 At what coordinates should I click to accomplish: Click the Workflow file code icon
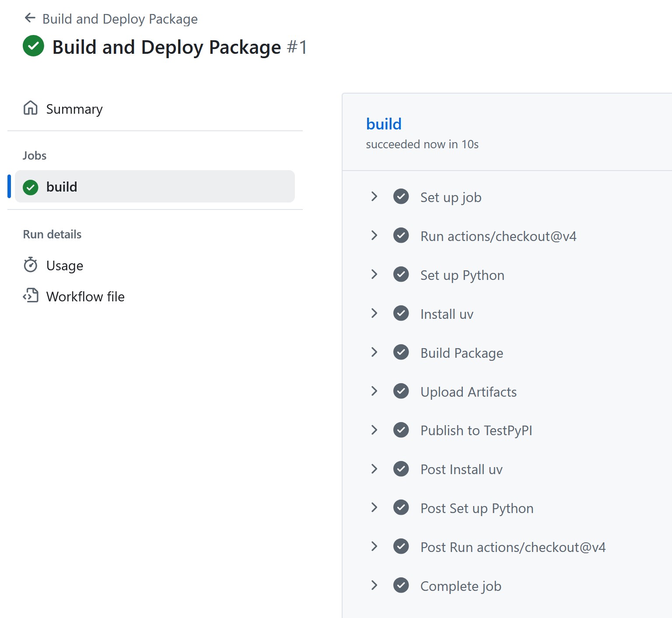click(x=31, y=296)
